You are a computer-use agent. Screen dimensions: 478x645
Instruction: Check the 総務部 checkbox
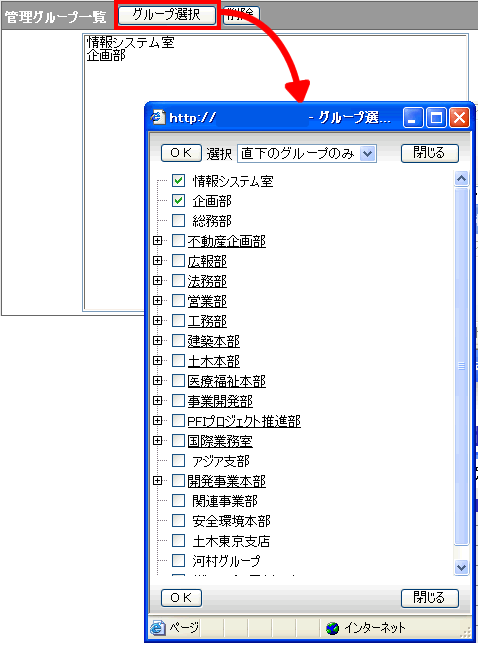tap(179, 220)
